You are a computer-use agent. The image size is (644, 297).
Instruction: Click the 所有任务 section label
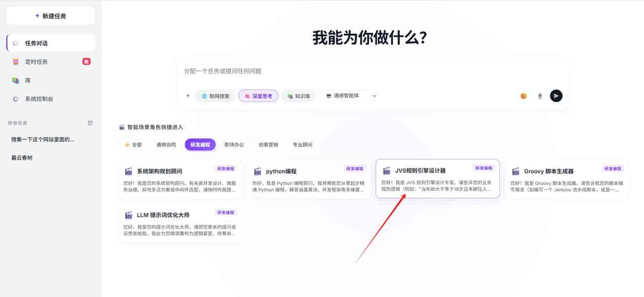pyautogui.click(x=18, y=123)
